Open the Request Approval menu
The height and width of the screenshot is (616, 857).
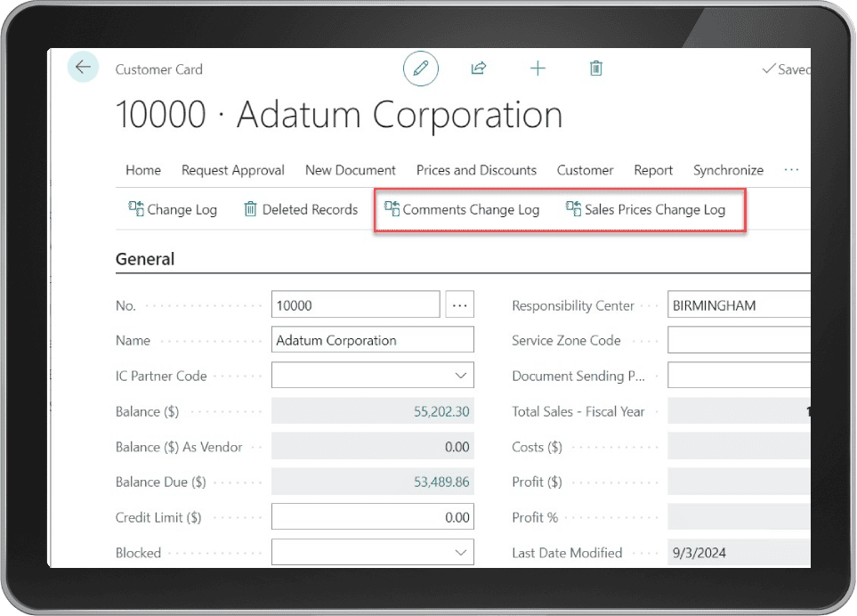(x=233, y=170)
